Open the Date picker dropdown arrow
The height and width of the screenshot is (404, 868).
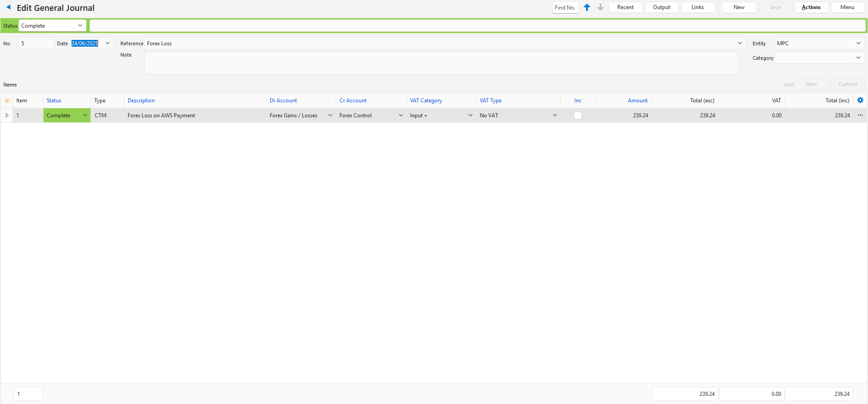[108, 43]
